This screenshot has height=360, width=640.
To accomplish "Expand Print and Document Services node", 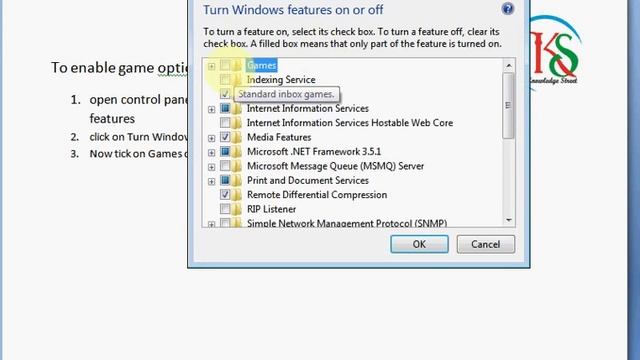I will pos(211,181).
